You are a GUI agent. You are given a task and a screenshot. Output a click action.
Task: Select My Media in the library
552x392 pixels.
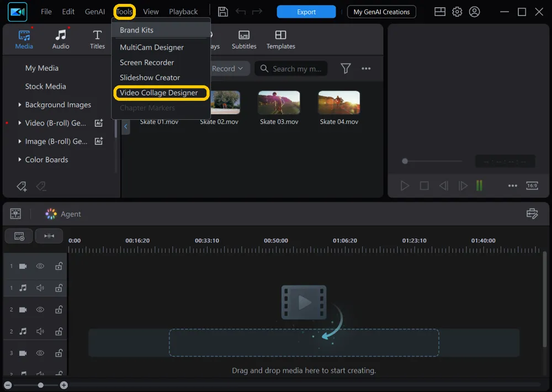[41, 68]
